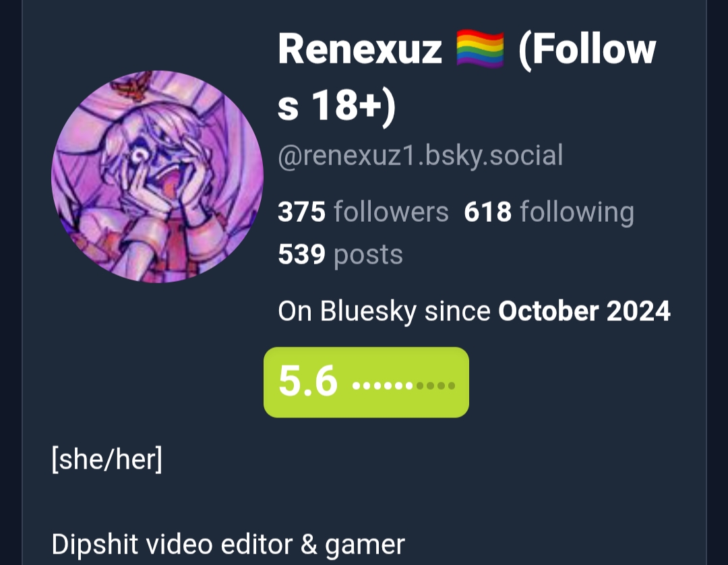Image resolution: width=728 pixels, height=565 pixels.
Task: Click the dotted progress indicator in the score badge
Action: (x=404, y=386)
